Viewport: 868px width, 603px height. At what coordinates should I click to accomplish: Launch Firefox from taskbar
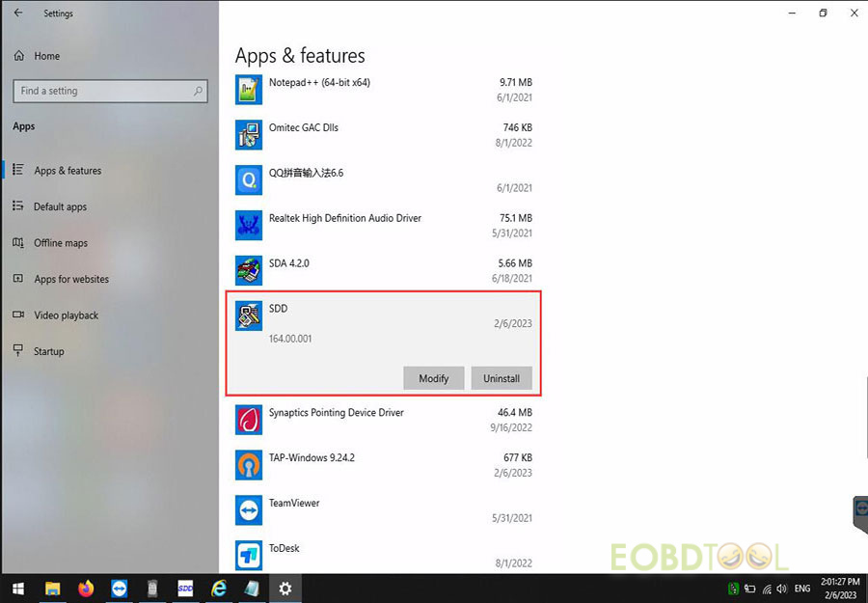pos(86,589)
